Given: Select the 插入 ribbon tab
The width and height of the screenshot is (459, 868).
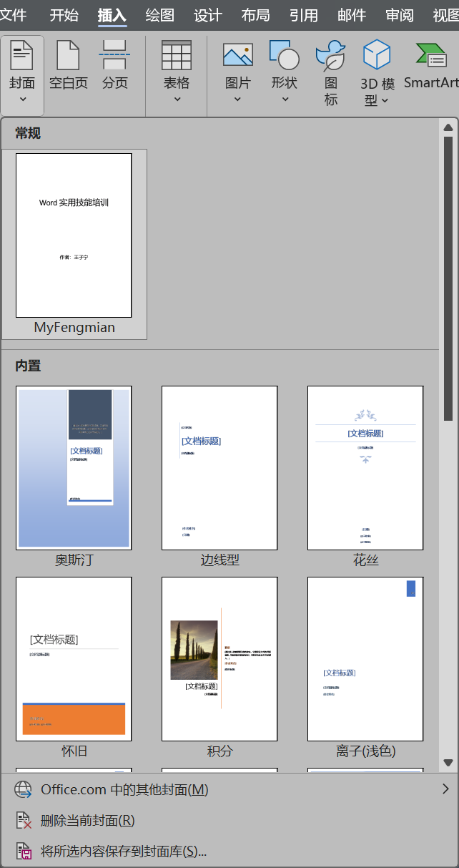Looking at the screenshot, I should [x=112, y=15].
